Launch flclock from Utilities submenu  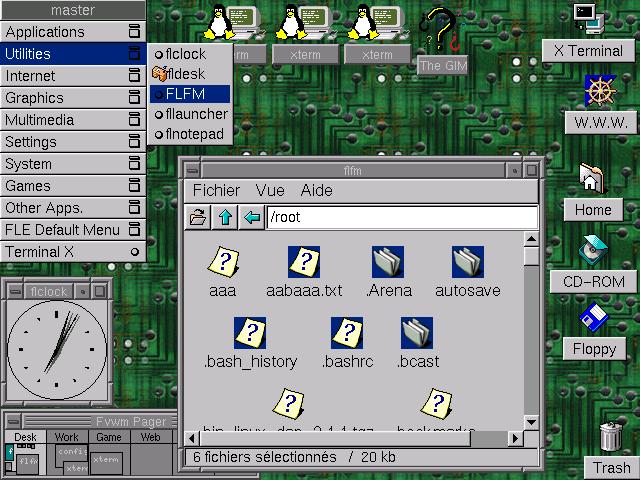click(x=190, y=54)
